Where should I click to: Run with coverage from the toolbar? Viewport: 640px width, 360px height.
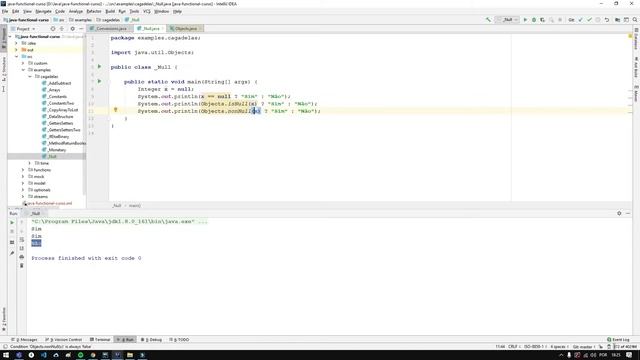[x=542, y=20]
